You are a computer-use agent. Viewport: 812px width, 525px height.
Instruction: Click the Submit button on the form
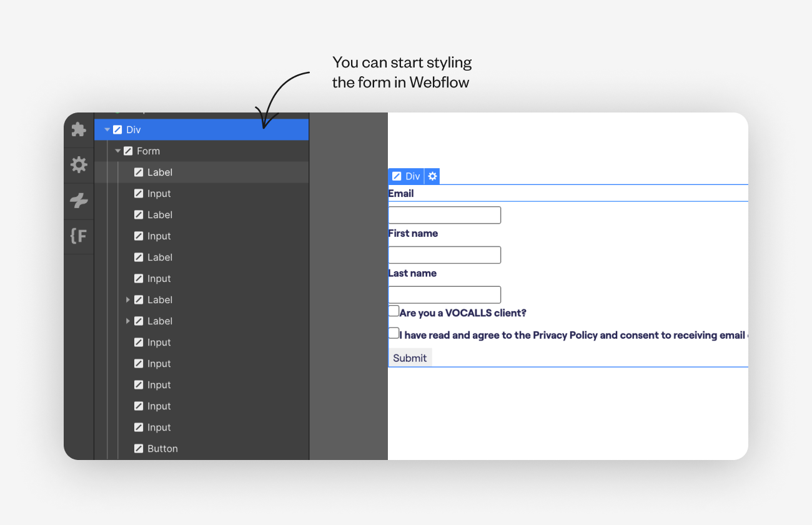pos(410,357)
